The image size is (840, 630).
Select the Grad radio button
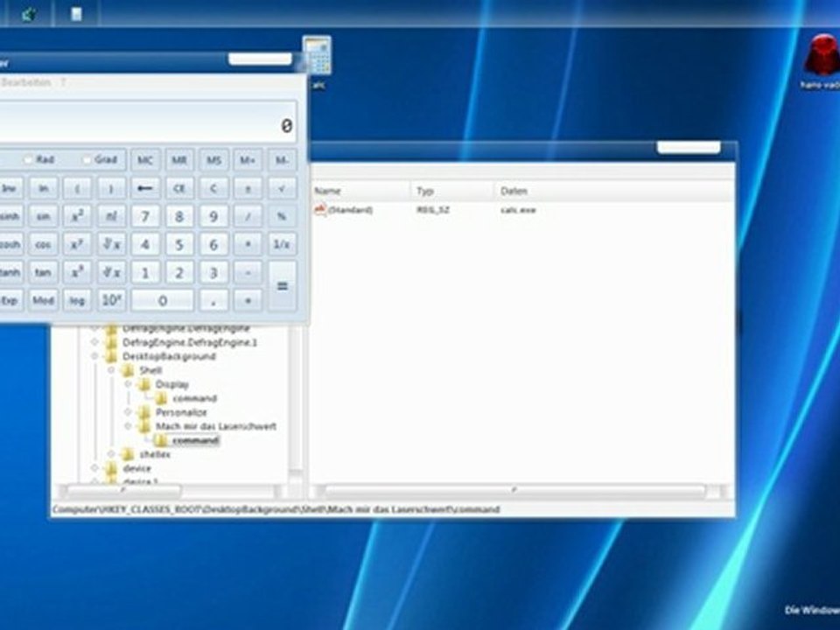[87, 159]
